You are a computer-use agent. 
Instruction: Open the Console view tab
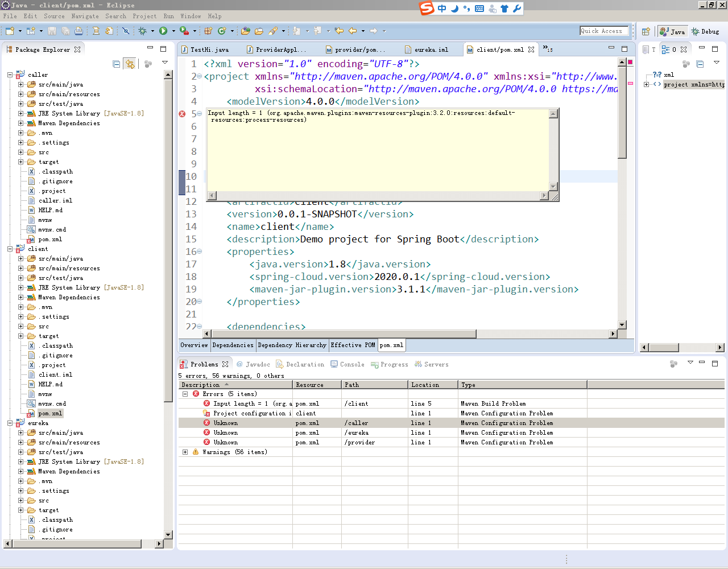click(348, 364)
